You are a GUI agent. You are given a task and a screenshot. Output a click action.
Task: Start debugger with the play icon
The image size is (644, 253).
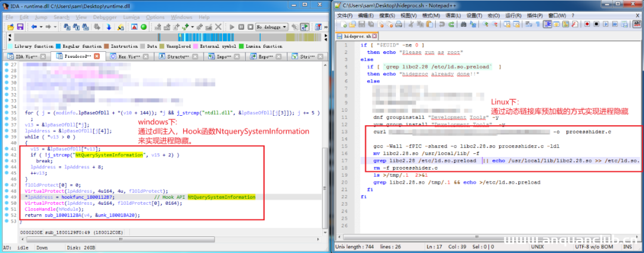[x=233, y=27]
